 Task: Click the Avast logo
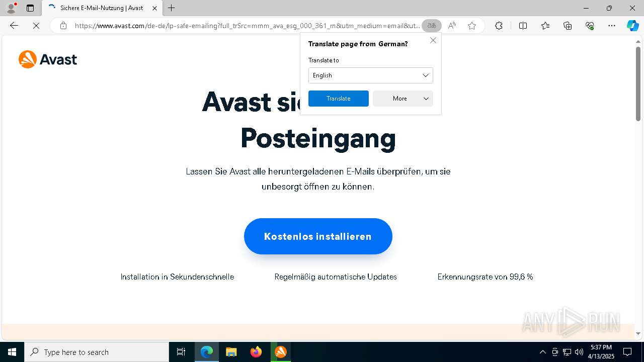point(48,59)
